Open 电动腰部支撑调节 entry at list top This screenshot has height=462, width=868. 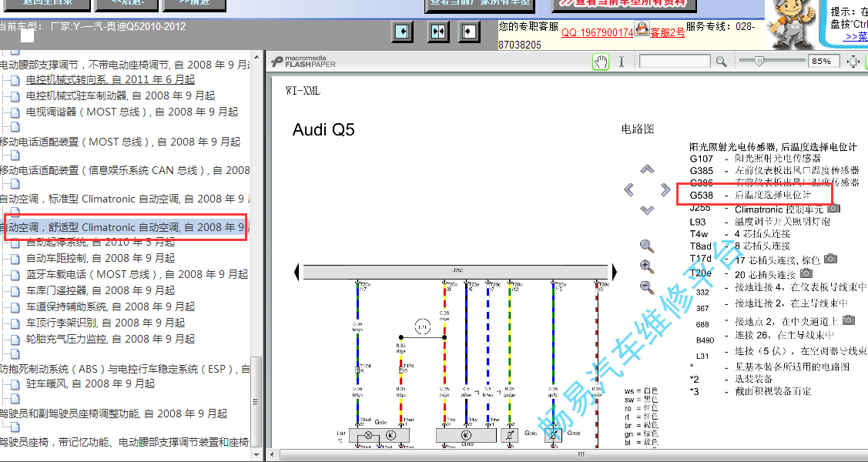pyautogui.click(x=125, y=65)
